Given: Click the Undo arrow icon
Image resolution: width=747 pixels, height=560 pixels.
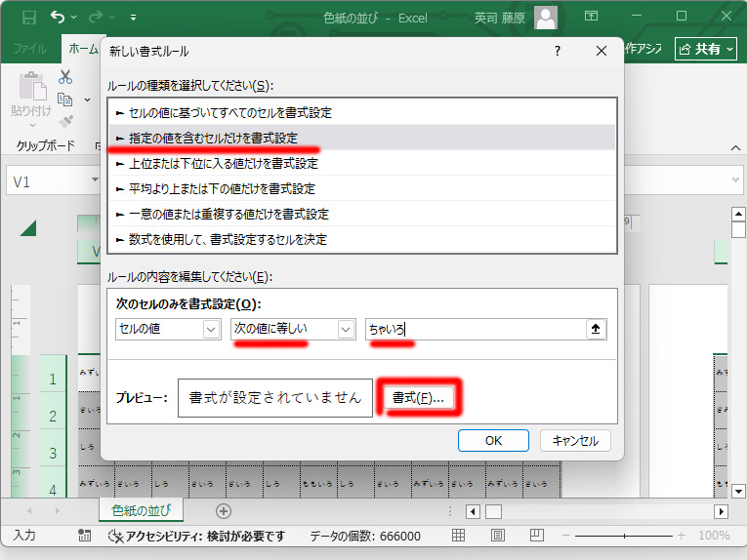Looking at the screenshot, I should [59, 17].
